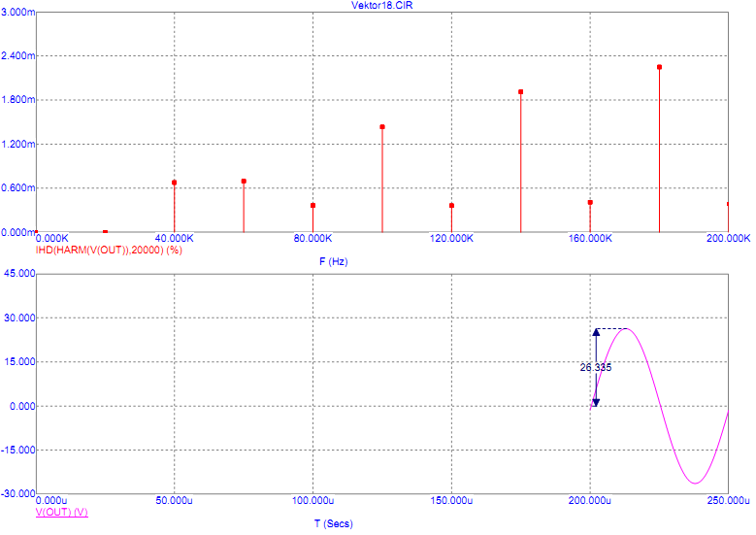This screenshot has height=535, width=756.
Task: Click the tallest harmonic marker at 180 kHz
Action: [x=659, y=67]
